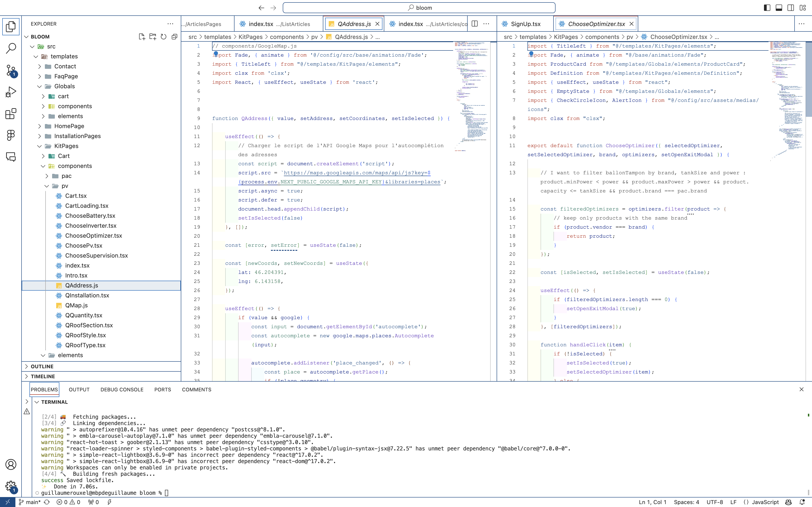This screenshot has width=812, height=507.
Task: Click the main* branch in status bar
Action: pos(33,502)
